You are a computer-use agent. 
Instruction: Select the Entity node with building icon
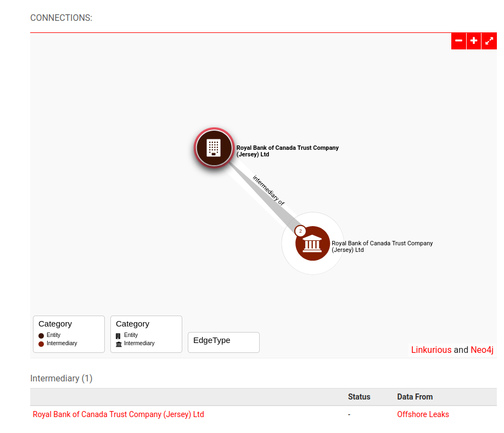tap(214, 148)
